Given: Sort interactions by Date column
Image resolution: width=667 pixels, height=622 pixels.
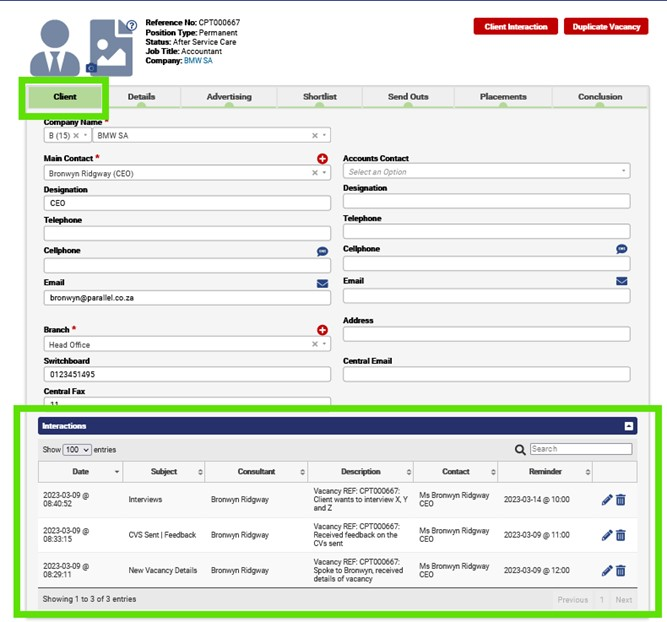Looking at the screenshot, I should pyautogui.click(x=80, y=472).
